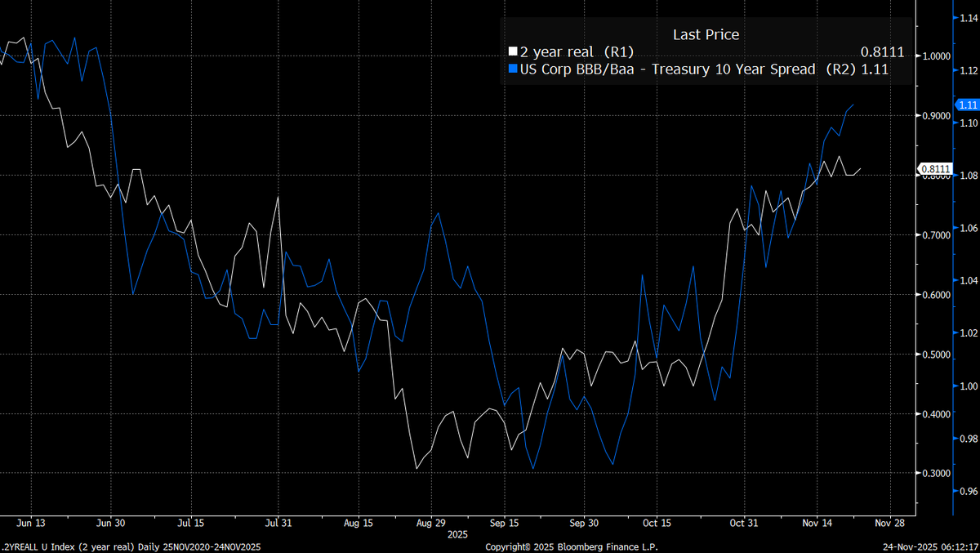Click the Aug 15 date label

click(x=359, y=524)
